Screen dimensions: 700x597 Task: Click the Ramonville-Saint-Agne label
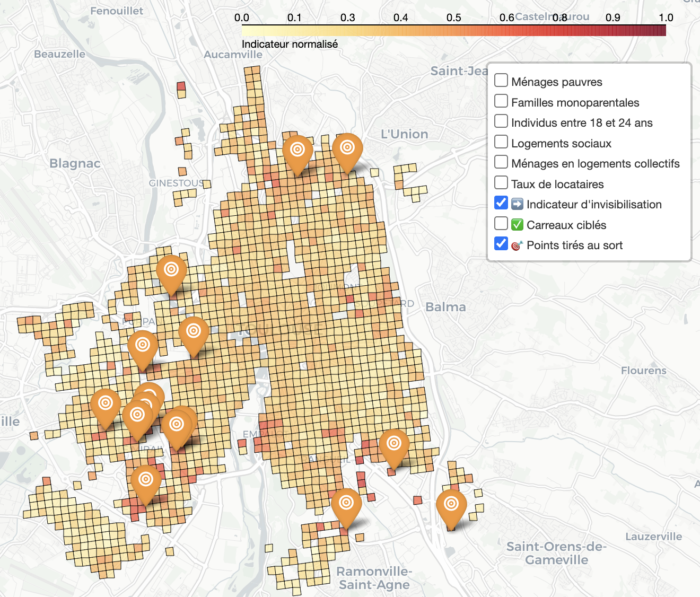tap(374, 578)
